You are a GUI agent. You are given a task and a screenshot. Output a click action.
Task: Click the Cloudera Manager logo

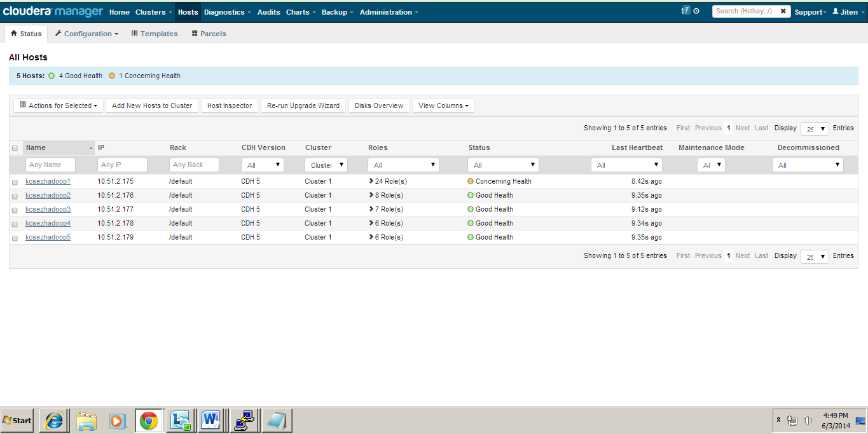[53, 11]
